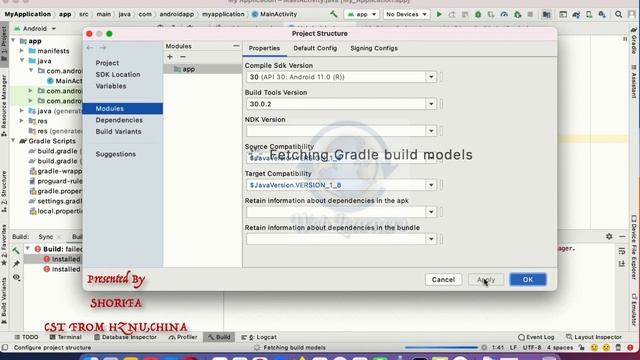The height and width of the screenshot is (360, 640).
Task: Remove module with the minus icon
Action: click(183, 57)
